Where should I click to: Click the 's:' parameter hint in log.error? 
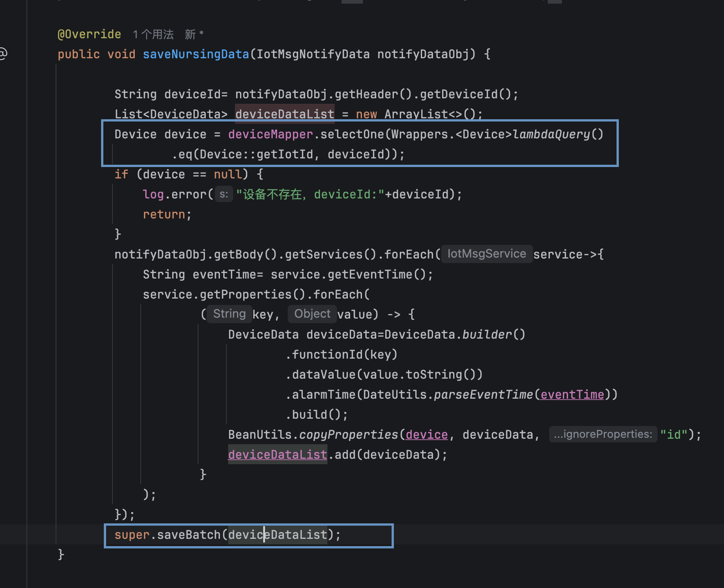click(x=224, y=194)
